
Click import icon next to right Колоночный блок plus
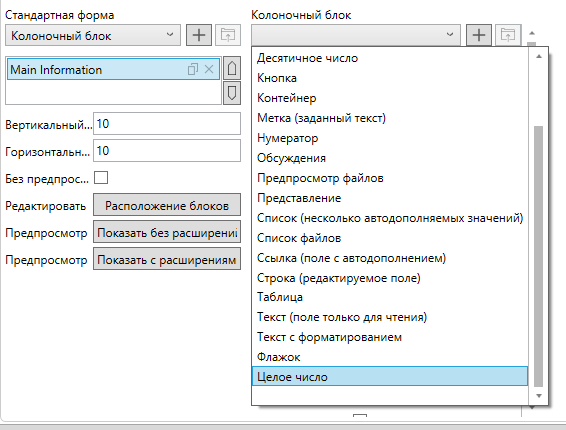(x=508, y=35)
